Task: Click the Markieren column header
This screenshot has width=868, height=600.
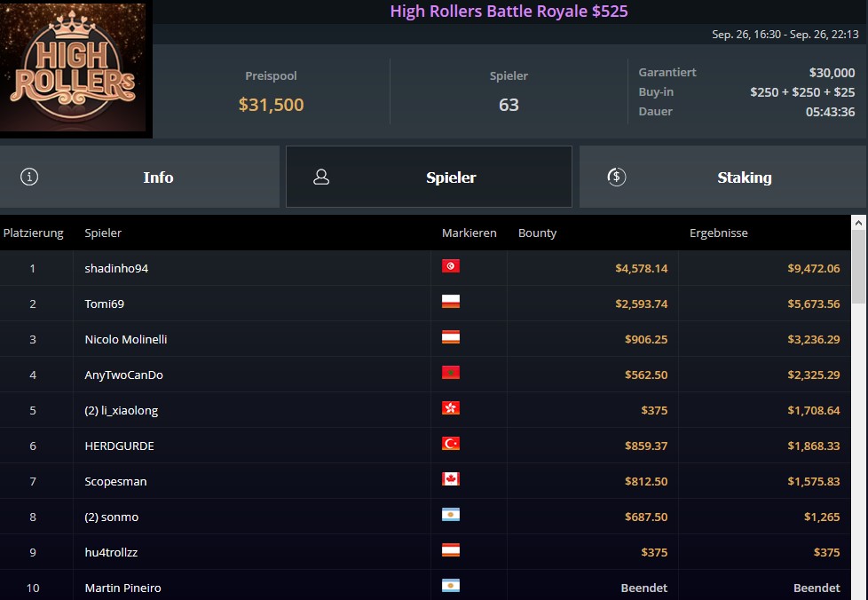Action: pyautogui.click(x=469, y=233)
